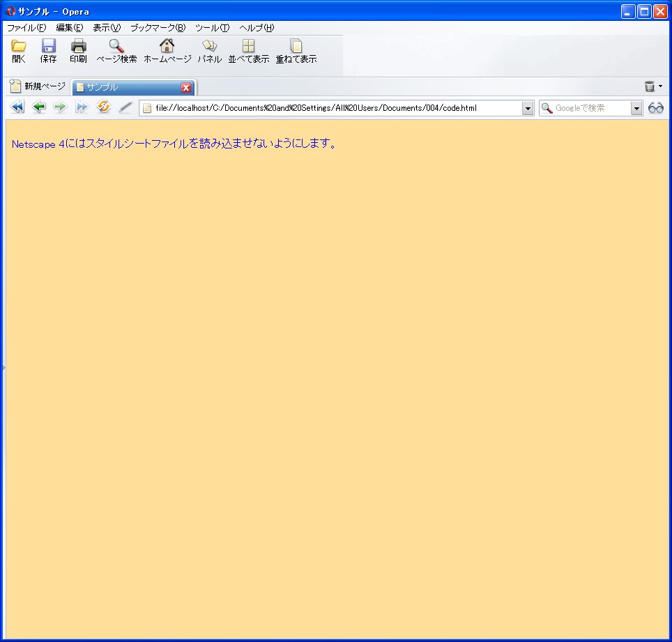Tile windows with 並べて表示 icon
The image size is (672, 642).
click(x=249, y=46)
